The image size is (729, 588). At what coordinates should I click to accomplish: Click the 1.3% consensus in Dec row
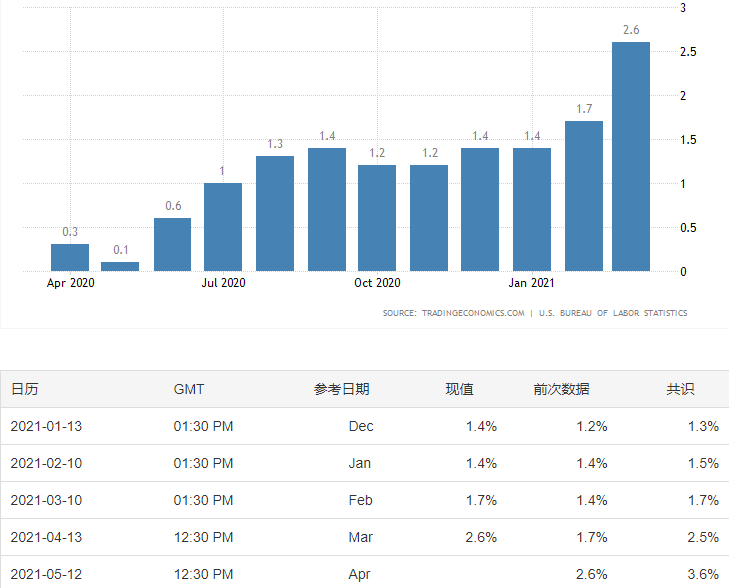(x=703, y=426)
